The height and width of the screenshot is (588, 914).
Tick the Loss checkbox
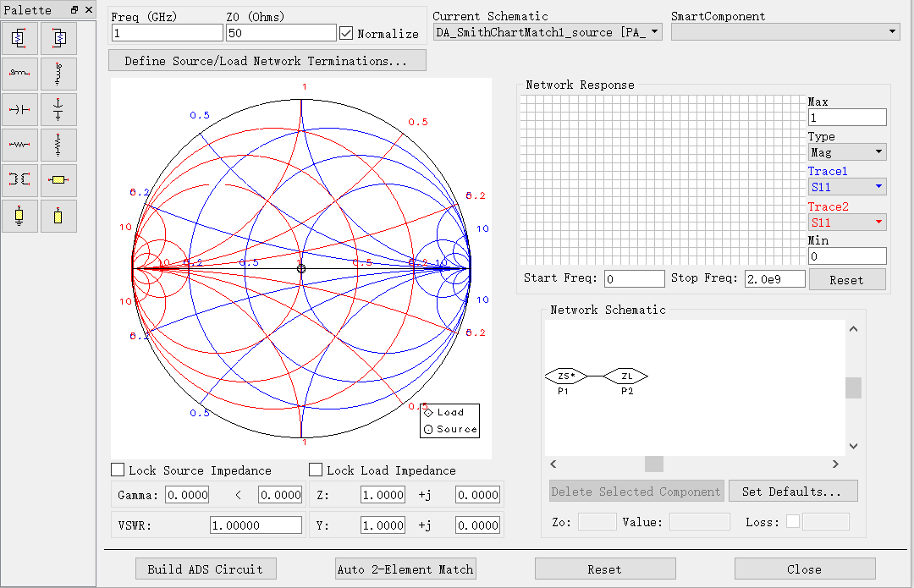(x=793, y=521)
